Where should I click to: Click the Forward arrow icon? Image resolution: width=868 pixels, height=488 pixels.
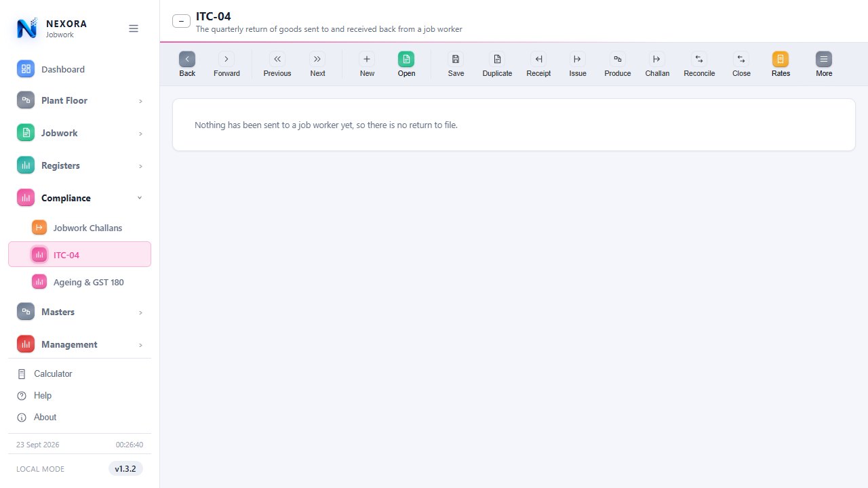tap(226, 59)
